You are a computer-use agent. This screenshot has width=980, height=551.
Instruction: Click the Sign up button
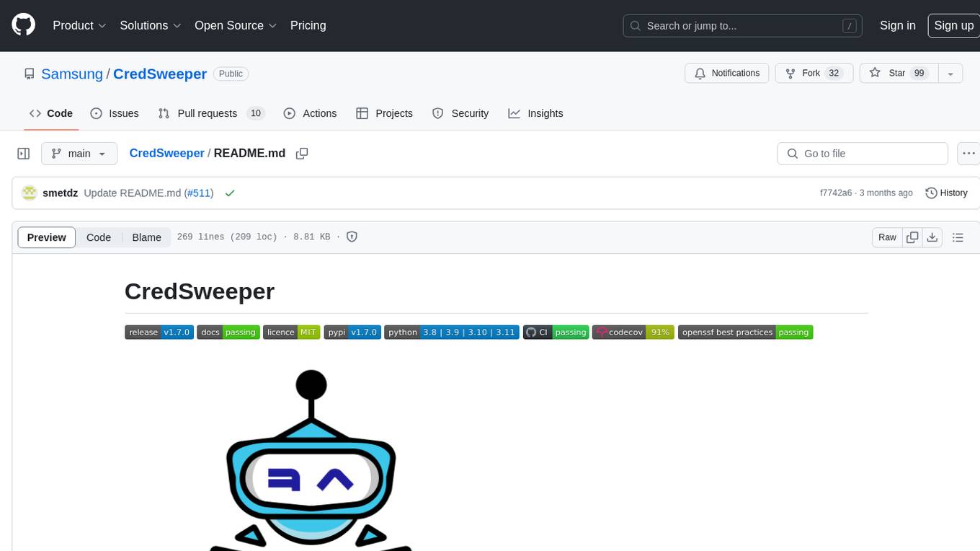pos(953,25)
